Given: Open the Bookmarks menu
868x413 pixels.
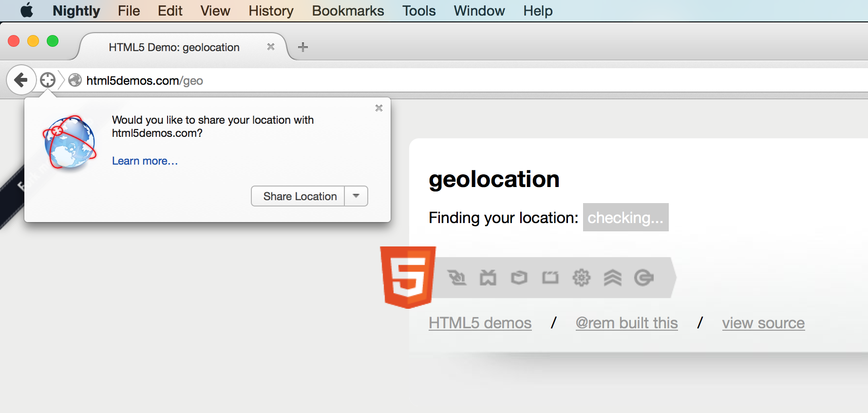Looking at the screenshot, I should (x=348, y=11).
